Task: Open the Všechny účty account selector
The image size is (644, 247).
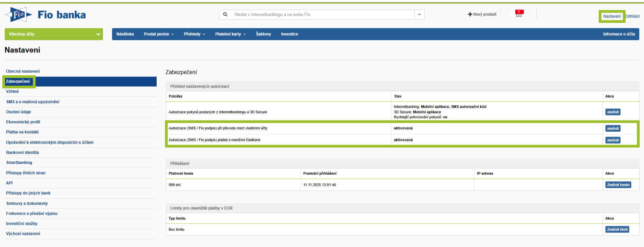Action: tap(54, 34)
